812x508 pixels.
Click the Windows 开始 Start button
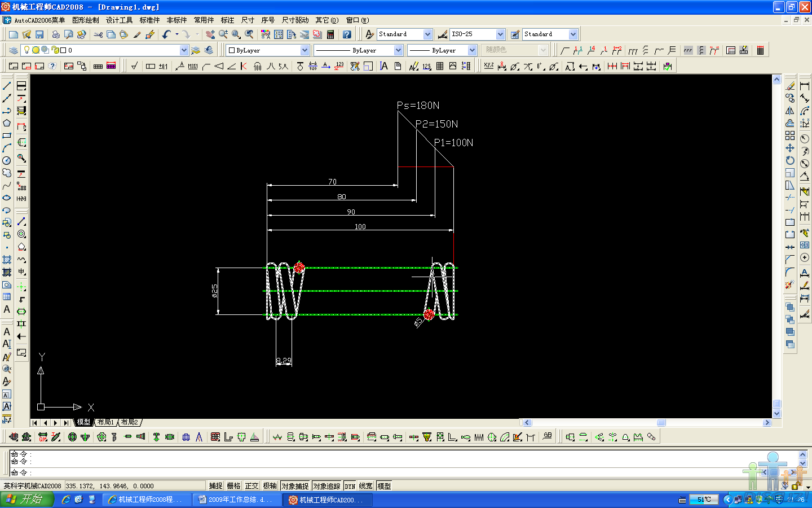[27, 500]
